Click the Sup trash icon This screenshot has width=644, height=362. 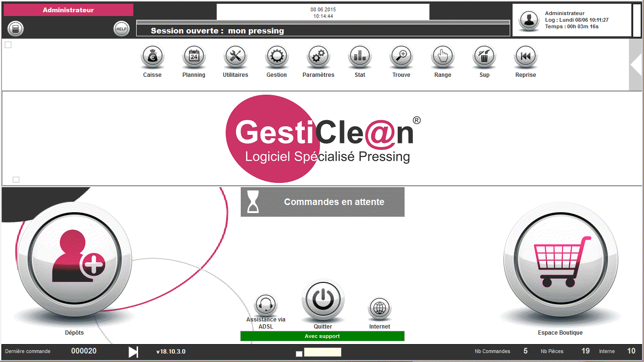coord(484,57)
